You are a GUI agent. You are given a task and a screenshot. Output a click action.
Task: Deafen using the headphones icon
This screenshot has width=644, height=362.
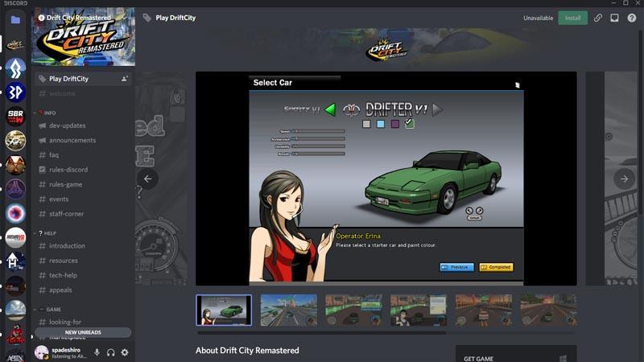pyautogui.click(x=111, y=352)
